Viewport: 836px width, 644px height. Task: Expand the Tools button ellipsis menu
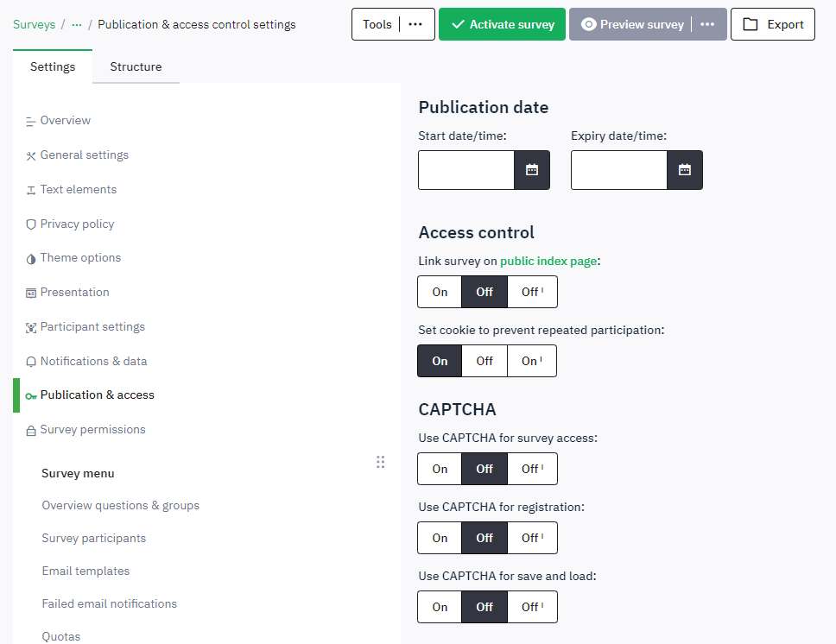415,24
